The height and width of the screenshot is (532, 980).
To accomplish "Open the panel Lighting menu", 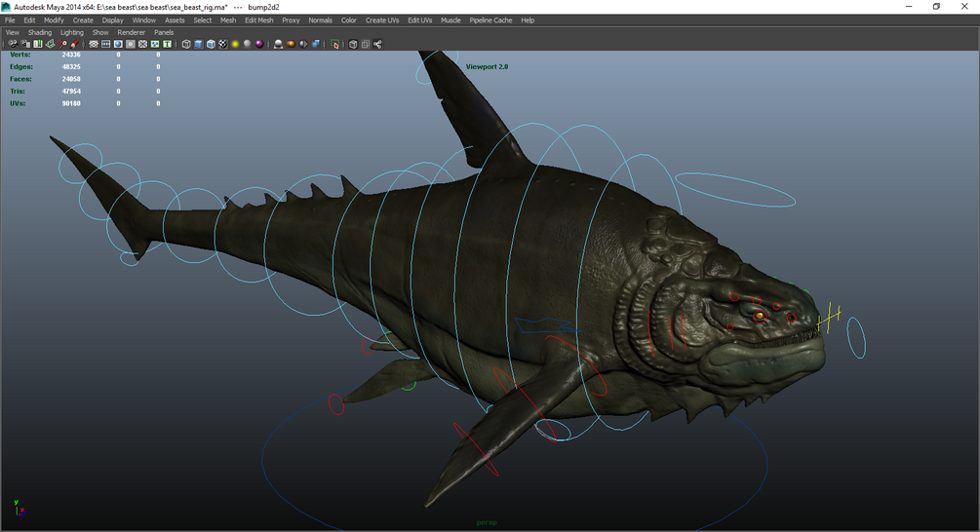I will (x=72, y=32).
